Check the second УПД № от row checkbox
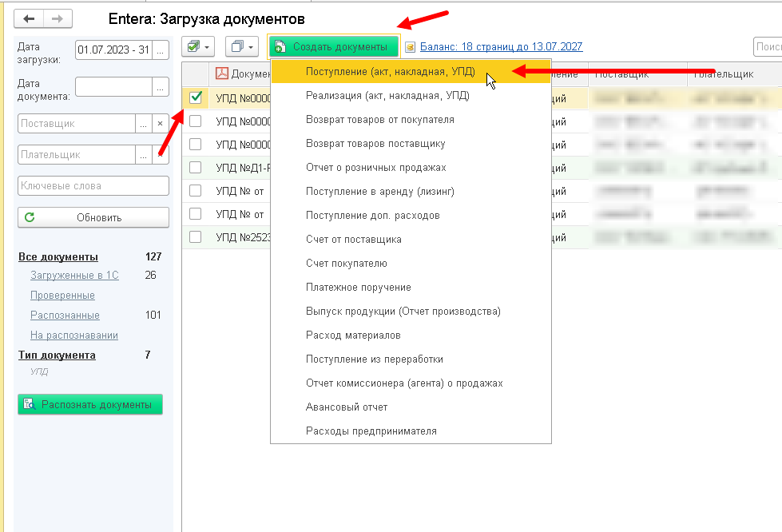The height and width of the screenshot is (532, 782). [x=196, y=214]
